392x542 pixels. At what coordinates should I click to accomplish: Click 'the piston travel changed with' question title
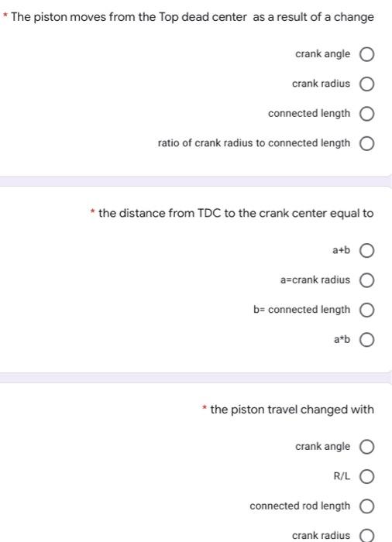click(x=292, y=410)
